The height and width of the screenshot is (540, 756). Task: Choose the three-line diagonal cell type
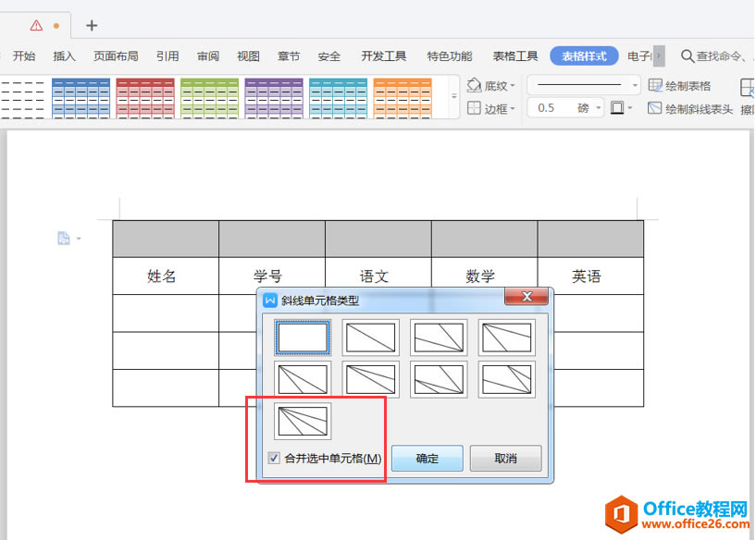(303, 421)
